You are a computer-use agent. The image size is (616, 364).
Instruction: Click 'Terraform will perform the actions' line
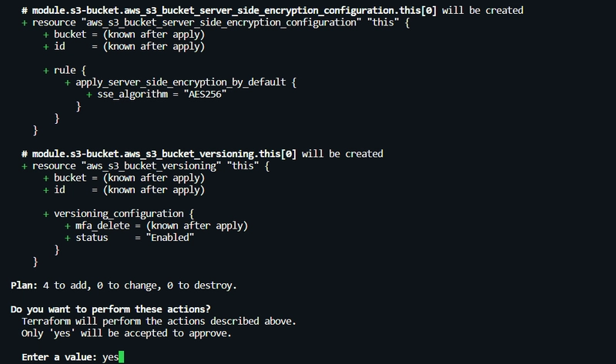159,321
